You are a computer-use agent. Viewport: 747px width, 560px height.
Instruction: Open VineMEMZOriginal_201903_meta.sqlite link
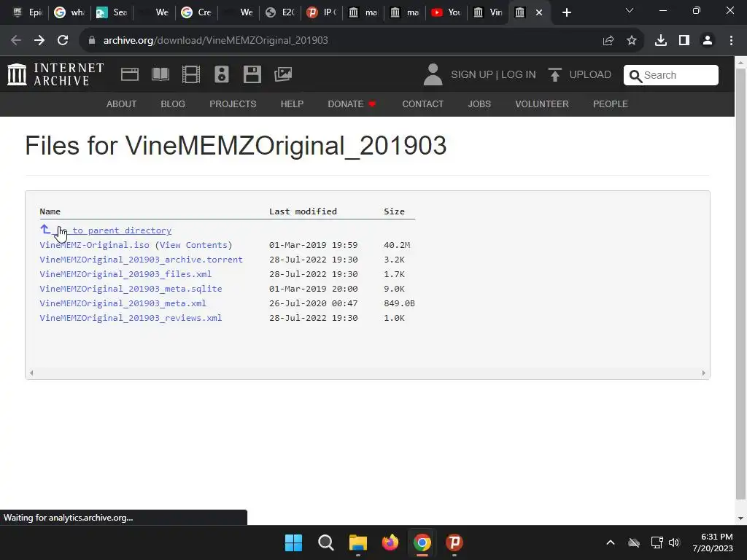[x=131, y=289]
